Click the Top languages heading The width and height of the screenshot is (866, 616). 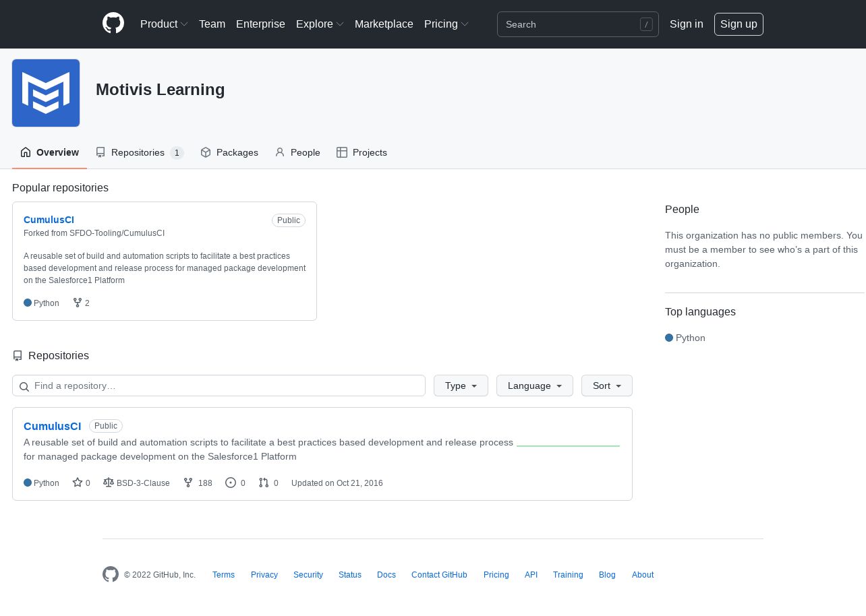pyautogui.click(x=700, y=312)
